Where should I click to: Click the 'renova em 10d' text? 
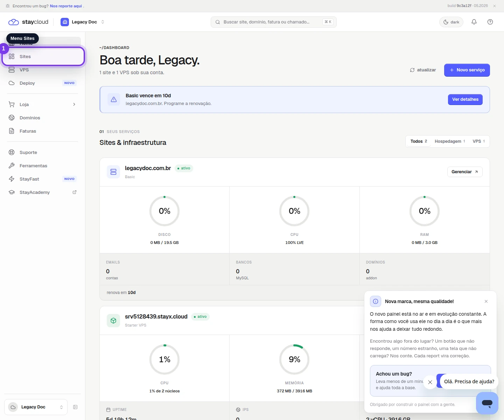(x=121, y=293)
